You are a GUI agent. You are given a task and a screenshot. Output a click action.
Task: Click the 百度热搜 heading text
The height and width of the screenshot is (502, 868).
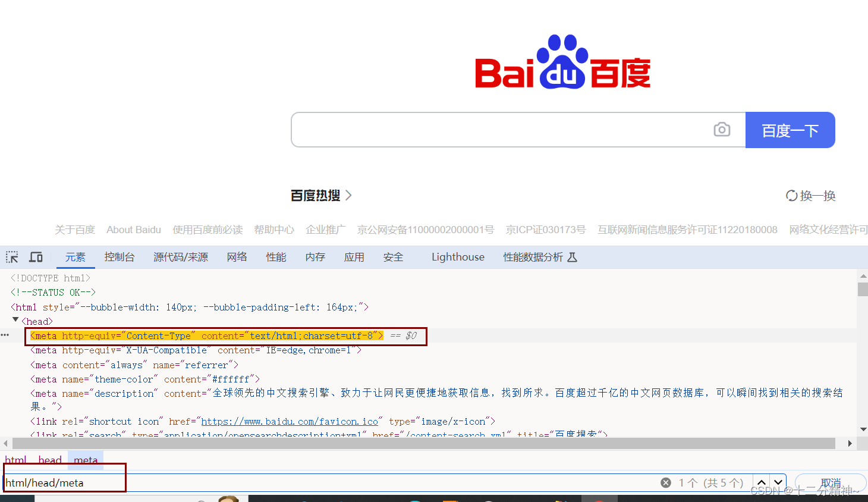[x=316, y=195]
